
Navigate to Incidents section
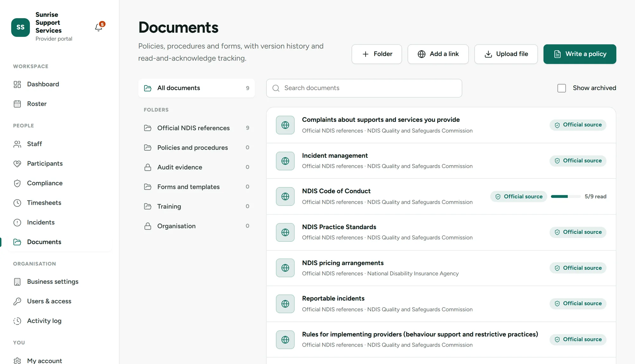(x=60, y=222)
